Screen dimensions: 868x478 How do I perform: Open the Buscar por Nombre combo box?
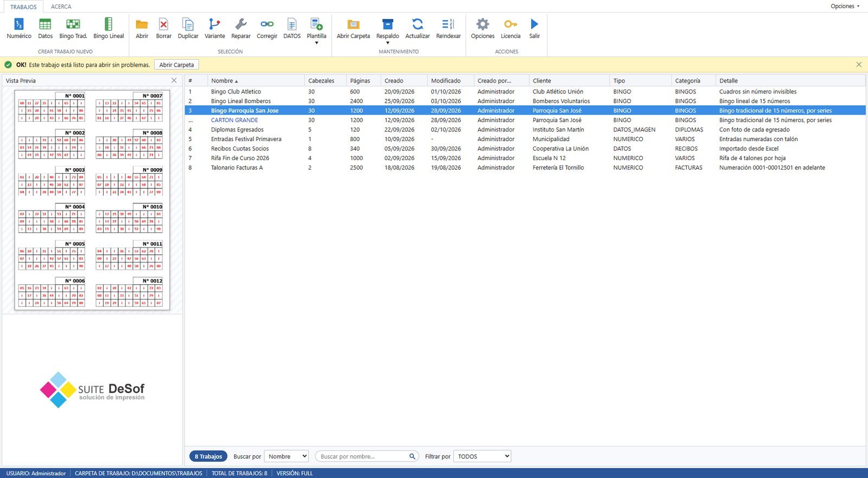tap(286, 456)
